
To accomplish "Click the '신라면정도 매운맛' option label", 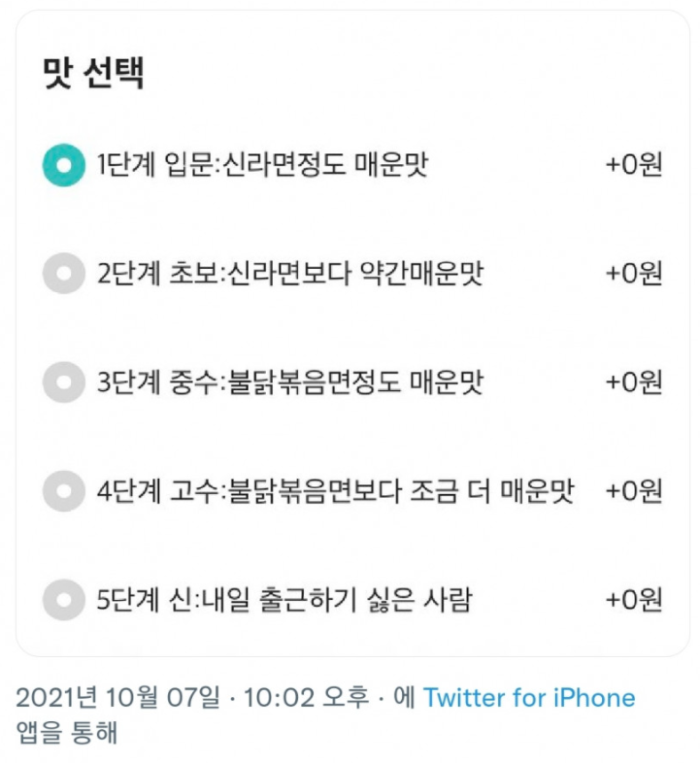I will pyautogui.click(x=262, y=166).
